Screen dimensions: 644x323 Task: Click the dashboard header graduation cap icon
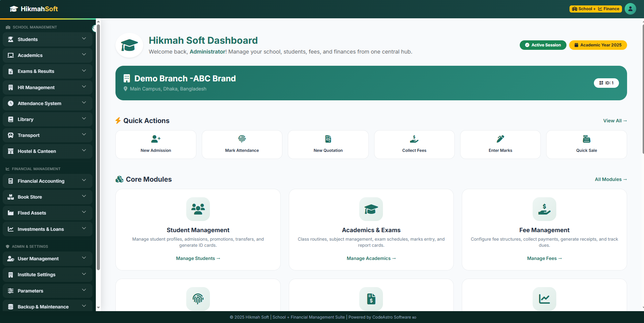click(129, 45)
